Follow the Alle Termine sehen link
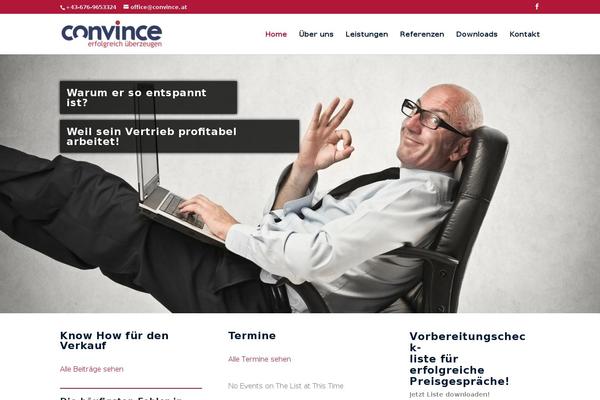 pos(259,359)
